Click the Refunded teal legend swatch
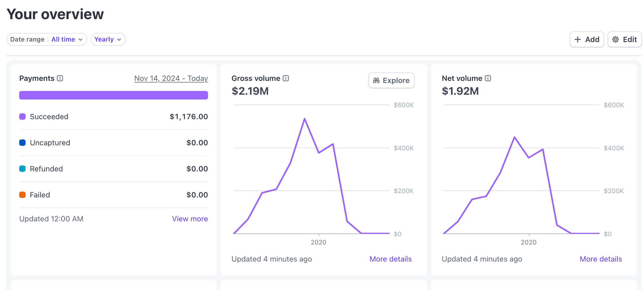644x290 pixels. [22, 169]
